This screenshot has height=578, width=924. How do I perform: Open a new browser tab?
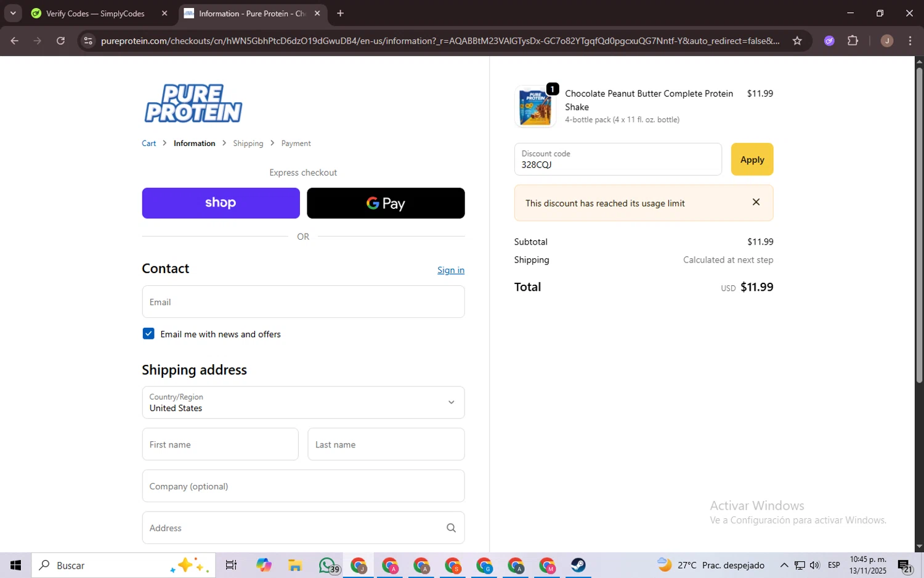click(340, 14)
